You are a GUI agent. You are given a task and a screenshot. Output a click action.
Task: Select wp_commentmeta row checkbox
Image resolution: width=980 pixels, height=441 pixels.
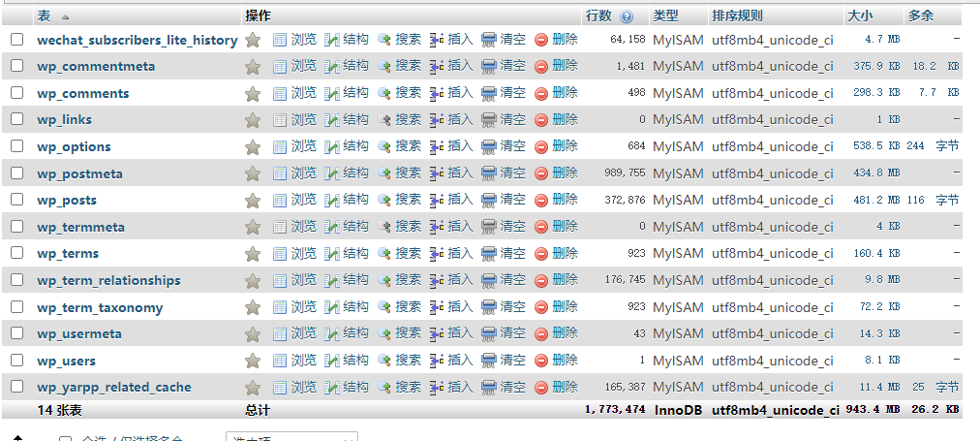pyautogui.click(x=16, y=66)
